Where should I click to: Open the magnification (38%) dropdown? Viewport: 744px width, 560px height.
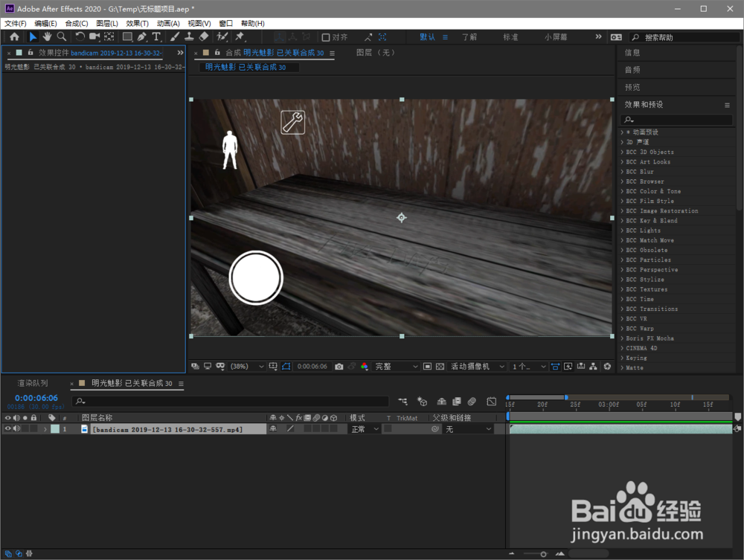[247, 367]
